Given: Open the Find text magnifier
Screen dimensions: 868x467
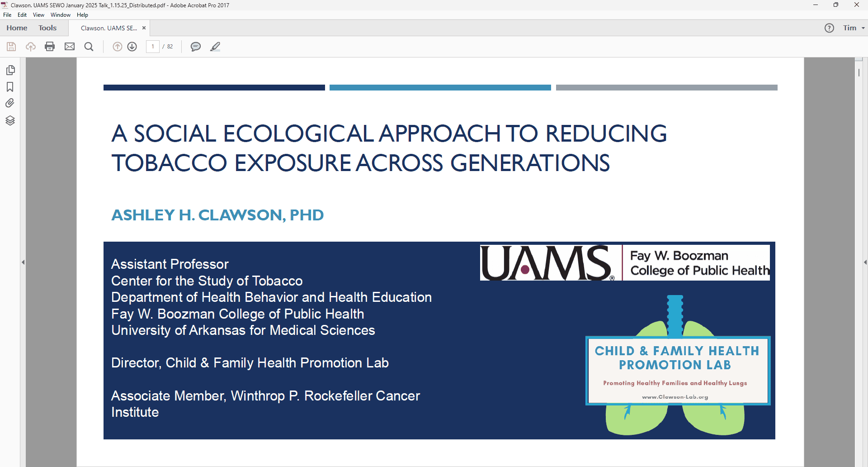Looking at the screenshot, I should tap(89, 47).
